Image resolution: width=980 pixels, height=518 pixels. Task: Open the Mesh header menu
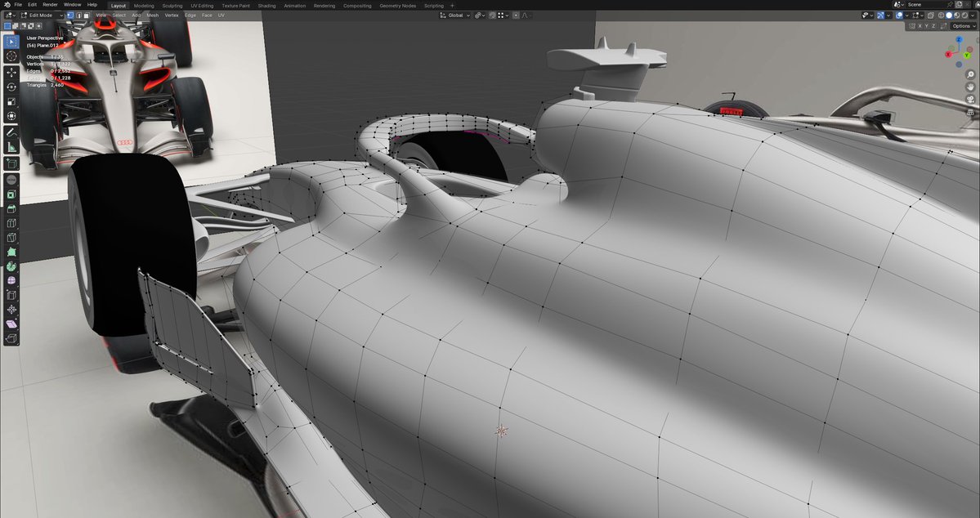click(x=153, y=15)
